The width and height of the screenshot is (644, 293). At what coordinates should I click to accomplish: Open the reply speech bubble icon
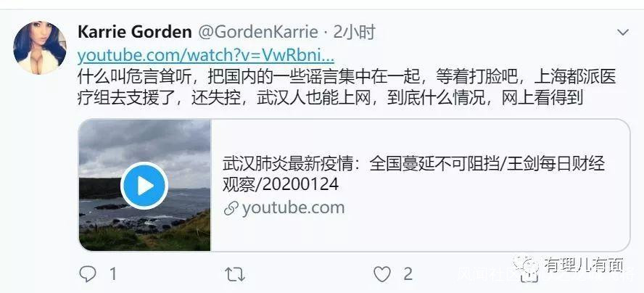[88, 274]
